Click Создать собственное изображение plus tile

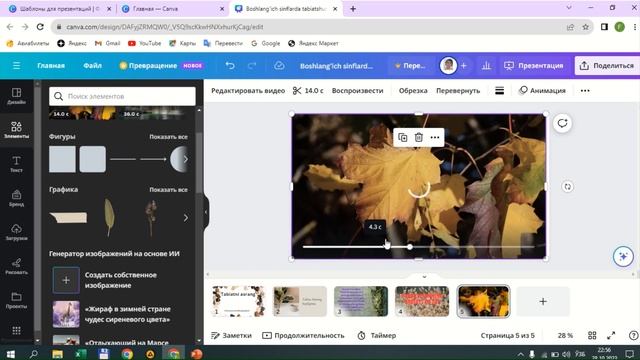66,280
